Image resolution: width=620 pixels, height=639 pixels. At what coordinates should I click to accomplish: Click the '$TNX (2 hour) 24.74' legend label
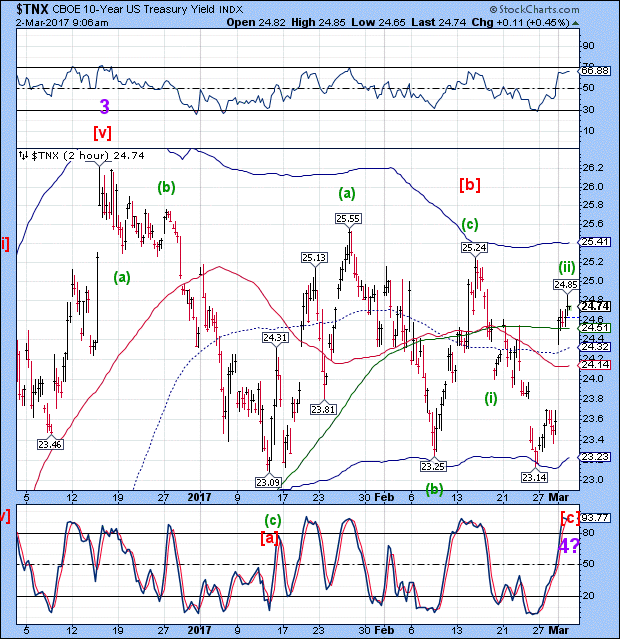coord(88,155)
